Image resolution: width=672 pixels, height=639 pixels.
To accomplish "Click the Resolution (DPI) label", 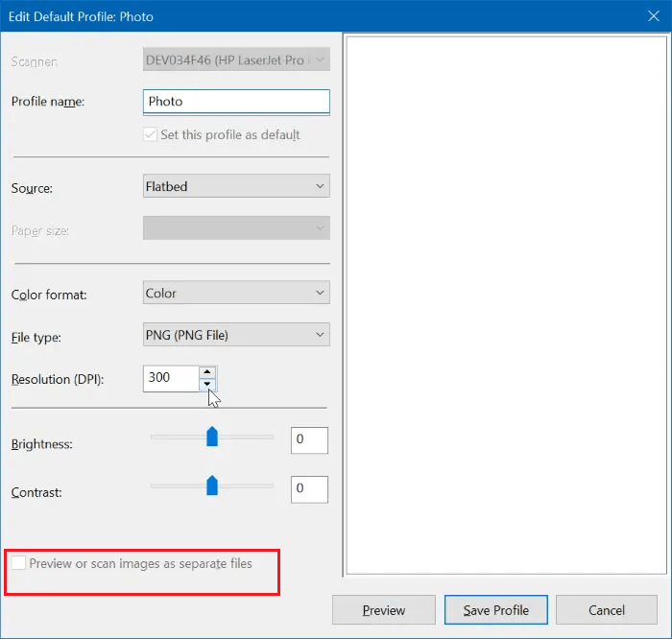I will point(58,379).
